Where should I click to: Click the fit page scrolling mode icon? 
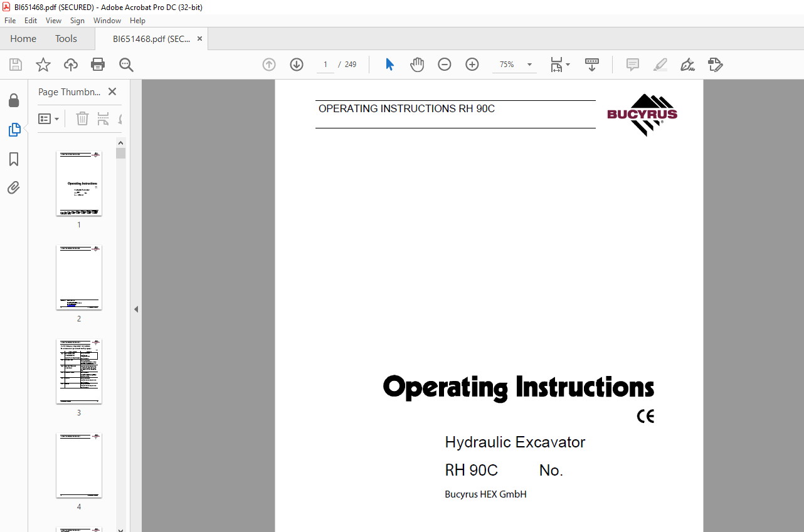click(x=556, y=65)
